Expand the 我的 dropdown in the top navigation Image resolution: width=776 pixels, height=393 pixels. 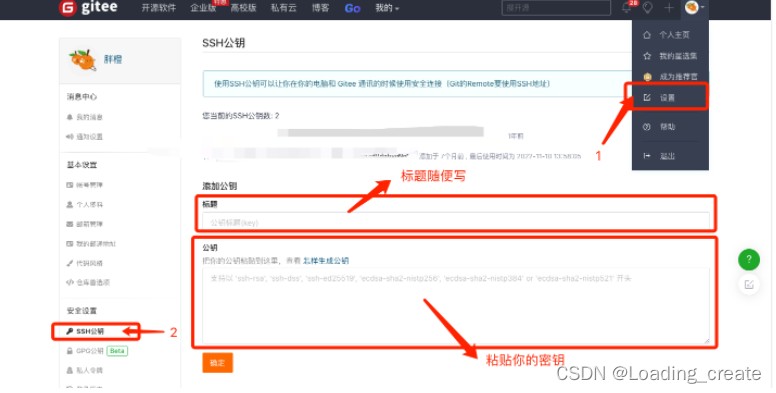387,8
